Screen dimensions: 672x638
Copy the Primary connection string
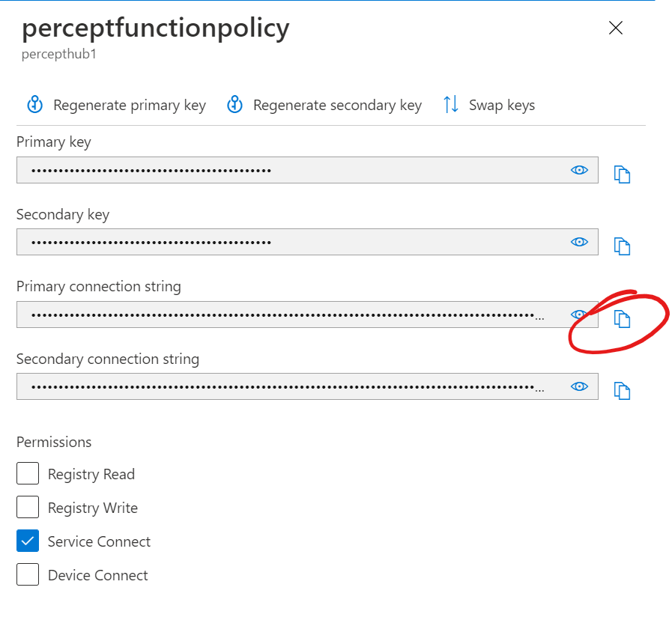tap(622, 319)
